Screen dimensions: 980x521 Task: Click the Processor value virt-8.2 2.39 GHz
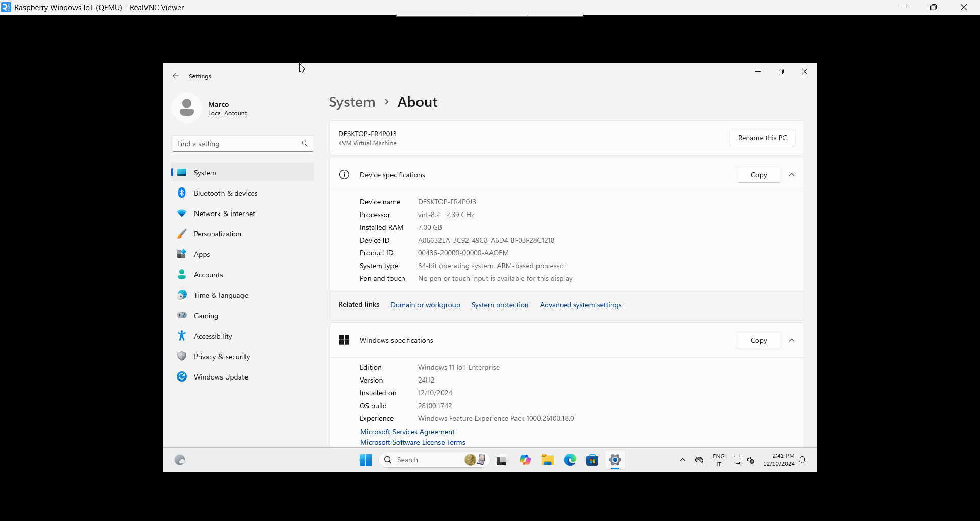pos(446,215)
